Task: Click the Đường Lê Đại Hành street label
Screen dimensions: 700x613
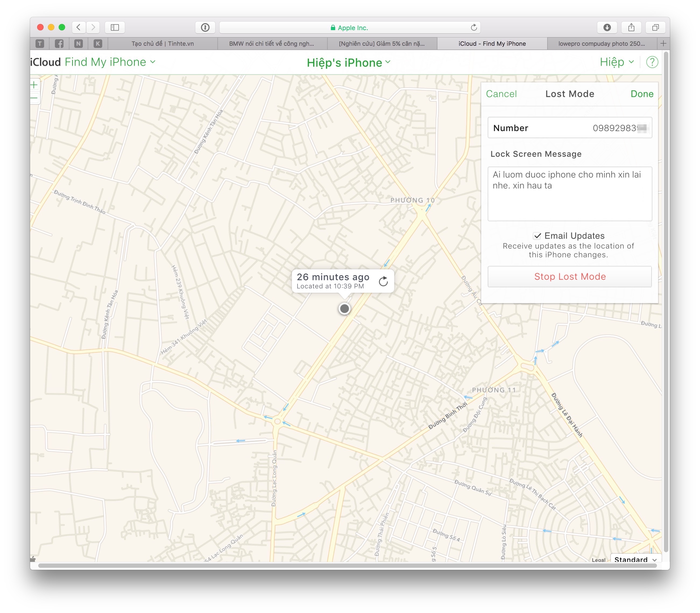Action: pyautogui.click(x=567, y=415)
